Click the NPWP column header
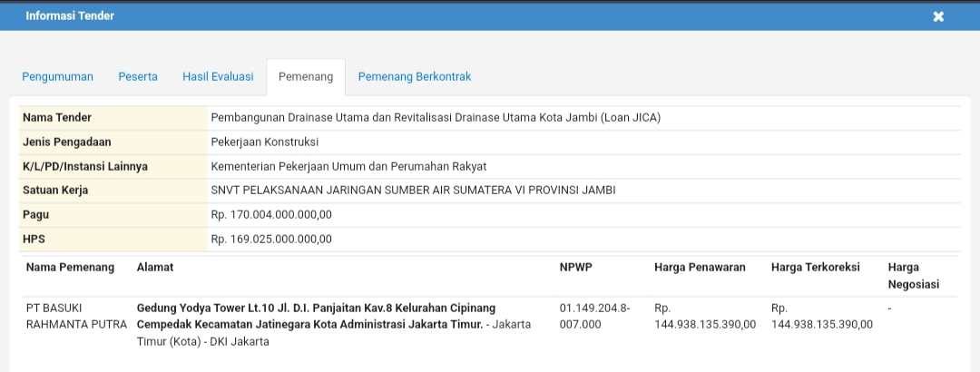The image size is (980, 372). tap(575, 267)
